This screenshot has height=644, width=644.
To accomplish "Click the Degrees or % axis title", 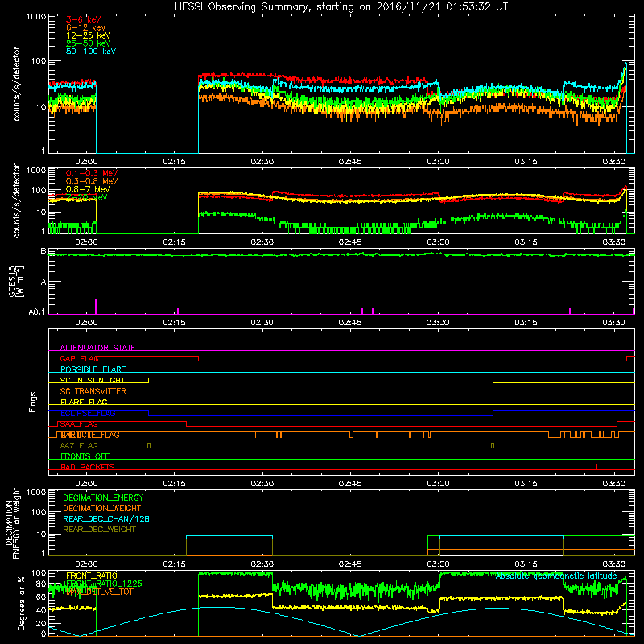I will point(22,603).
